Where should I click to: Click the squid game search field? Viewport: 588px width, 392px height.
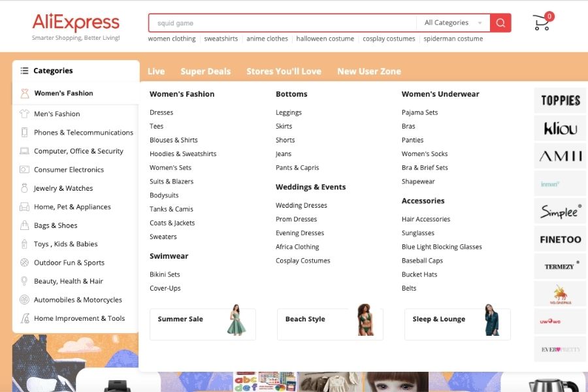click(x=281, y=23)
